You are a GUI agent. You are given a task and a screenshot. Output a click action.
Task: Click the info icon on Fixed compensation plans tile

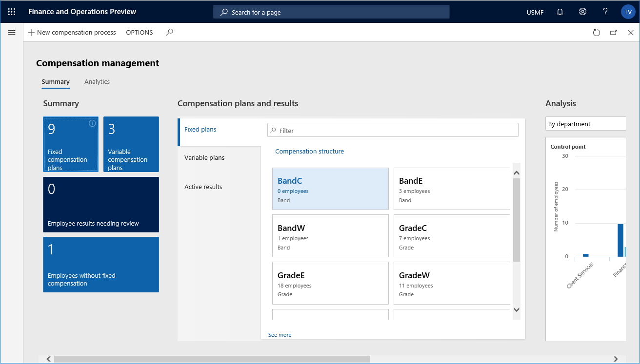pyautogui.click(x=92, y=124)
